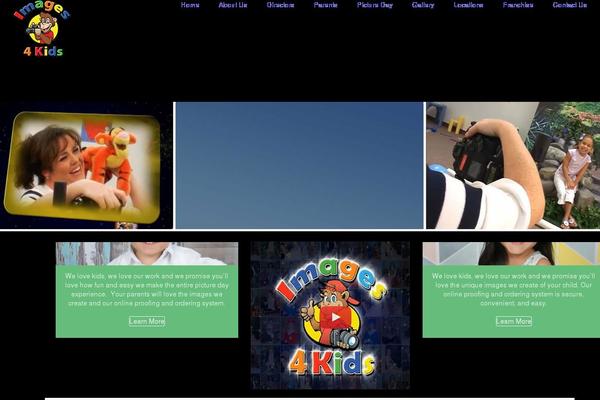The width and height of the screenshot is (600, 400).
Task: Go to the Directors page
Action: click(280, 5)
